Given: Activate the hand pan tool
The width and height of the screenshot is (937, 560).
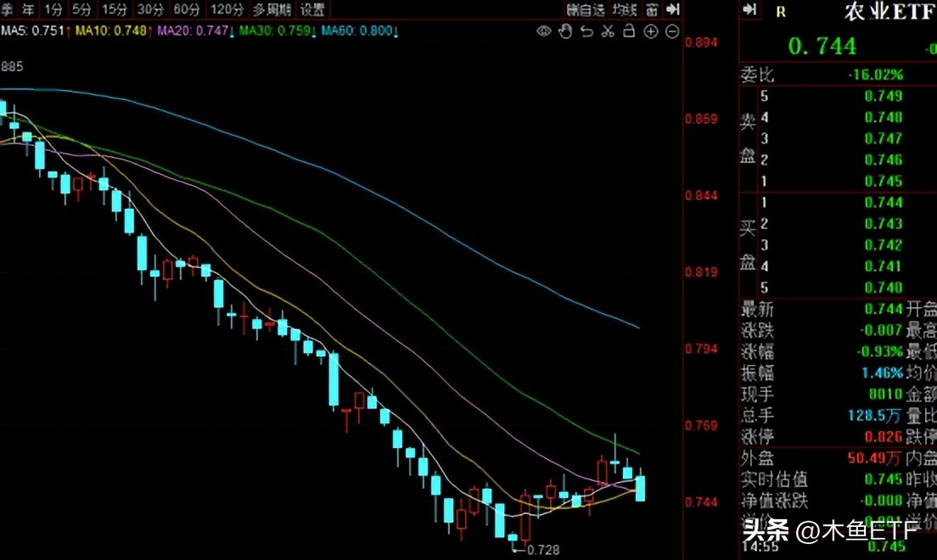Looking at the screenshot, I should 565,31.
